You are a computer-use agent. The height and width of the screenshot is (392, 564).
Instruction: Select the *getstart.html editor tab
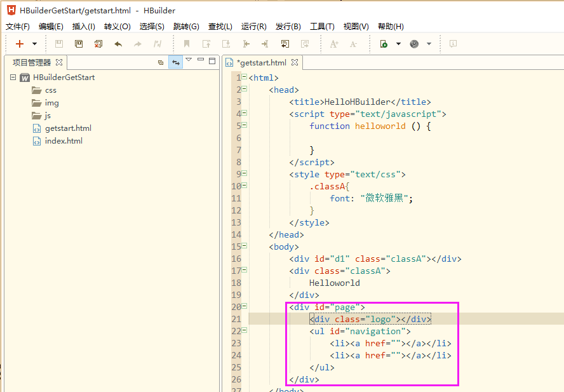[262, 63]
